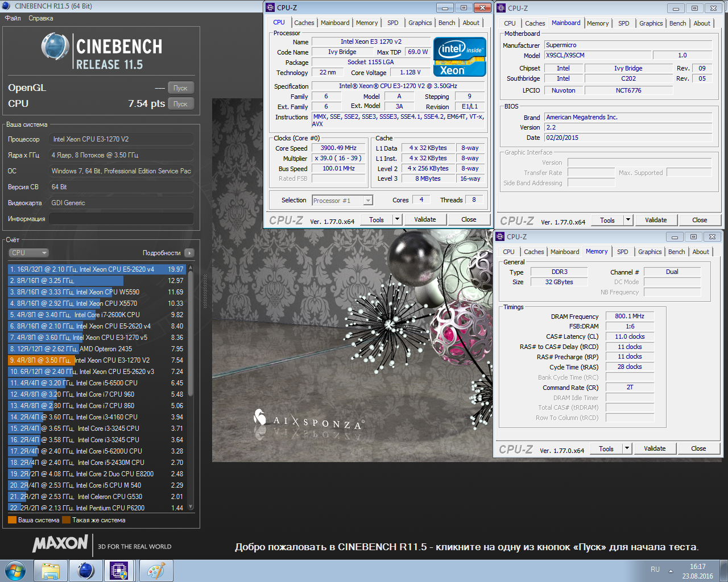The height and width of the screenshot is (582, 728).
Task: Open About tab in Mainboard window
Action: (702, 23)
